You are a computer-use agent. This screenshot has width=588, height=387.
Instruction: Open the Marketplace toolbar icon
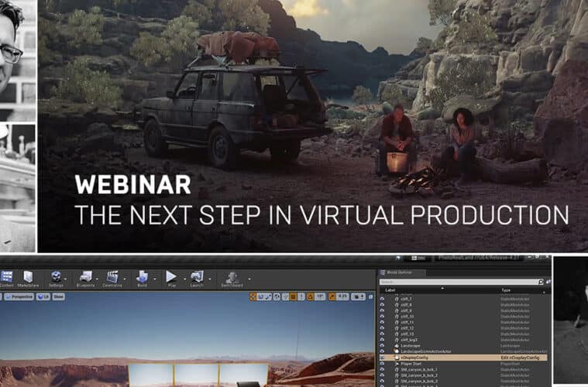coord(28,276)
